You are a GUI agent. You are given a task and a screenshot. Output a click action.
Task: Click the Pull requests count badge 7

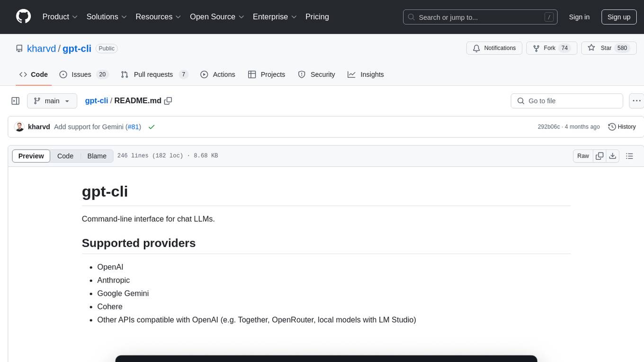183,74
